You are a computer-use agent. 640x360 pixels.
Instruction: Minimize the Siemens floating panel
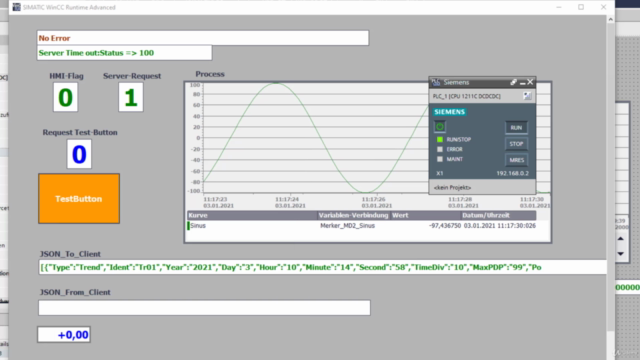pyautogui.click(x=522, y=82)
